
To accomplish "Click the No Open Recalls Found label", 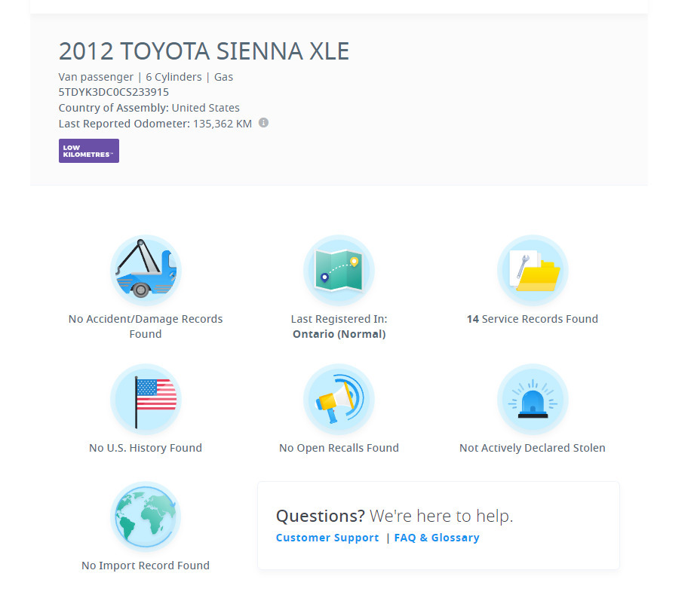I will pyautogui.click(x=339, y=447).
